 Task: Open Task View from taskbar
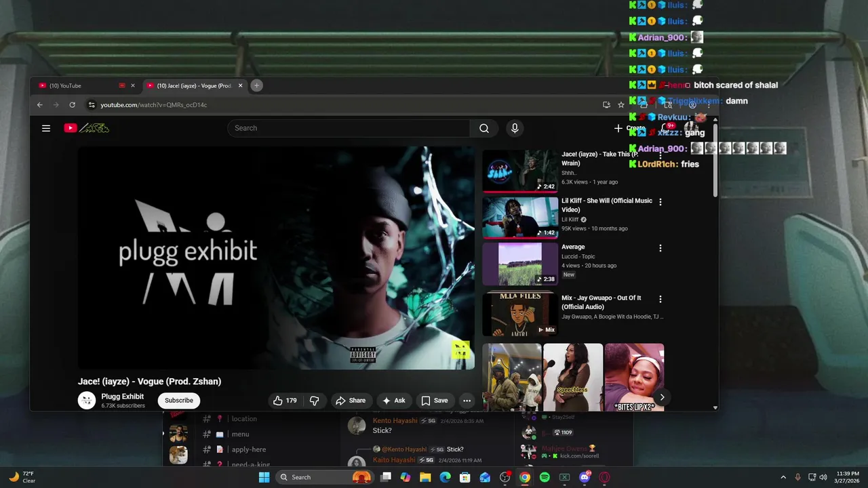point(386,477)
